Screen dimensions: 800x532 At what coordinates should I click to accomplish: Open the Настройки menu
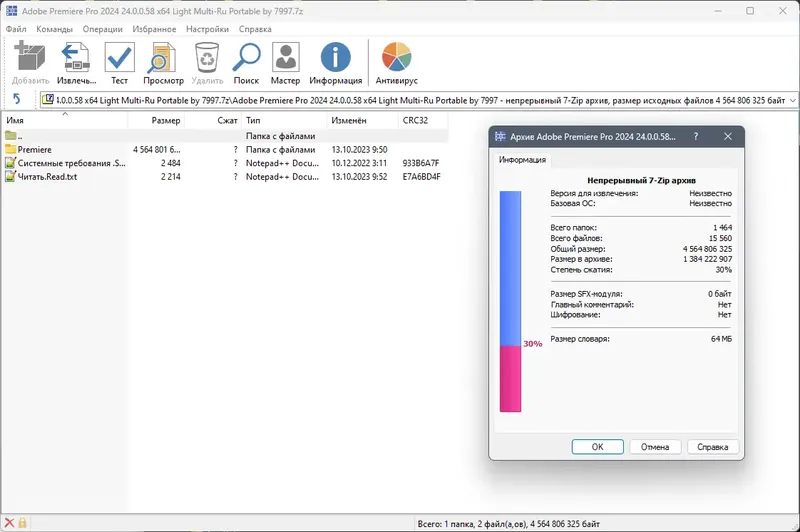207,29
